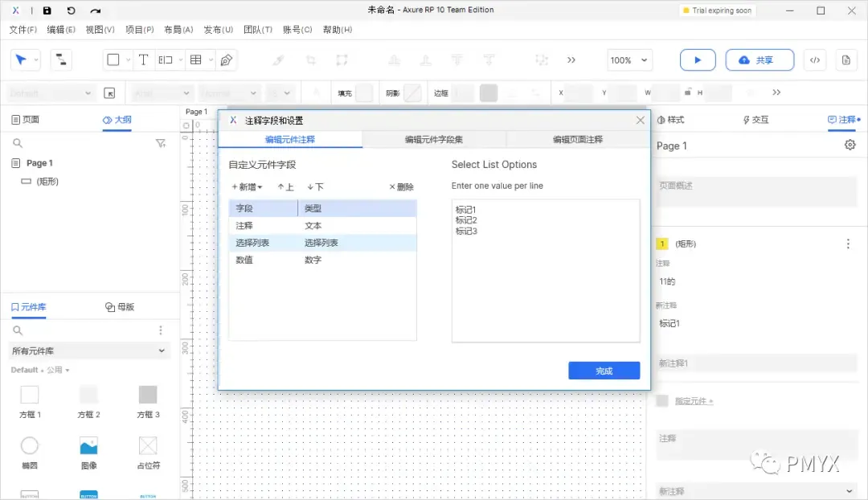Screen dimensions: 868x500
Task: Select the arrow selection tool
Action: pyautogui.click(x=21, y=59)
